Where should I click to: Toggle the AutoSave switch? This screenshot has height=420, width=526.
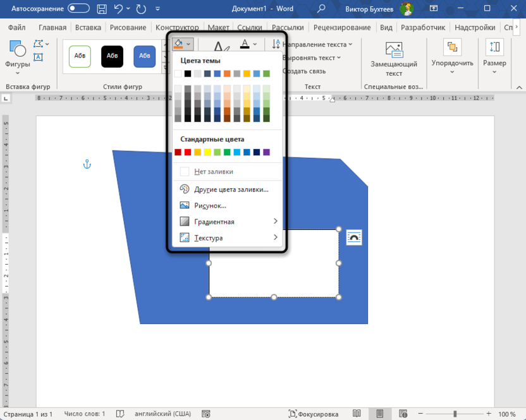[78, 9]
